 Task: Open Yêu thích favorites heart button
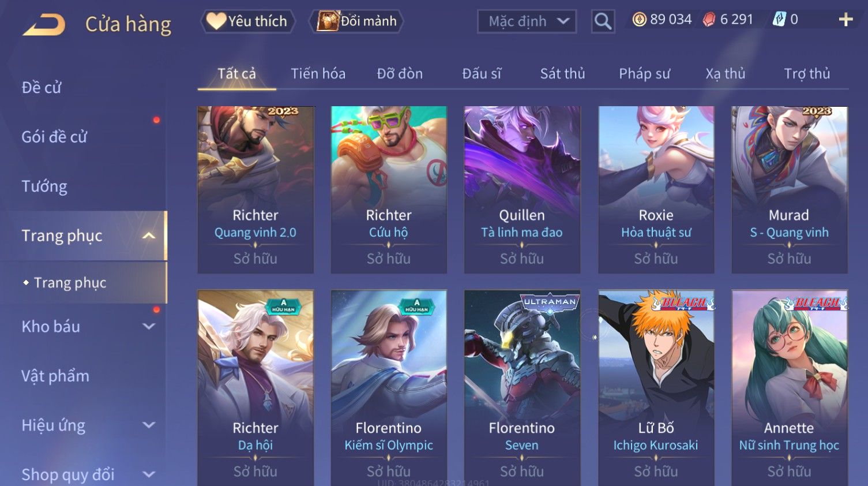248,21
